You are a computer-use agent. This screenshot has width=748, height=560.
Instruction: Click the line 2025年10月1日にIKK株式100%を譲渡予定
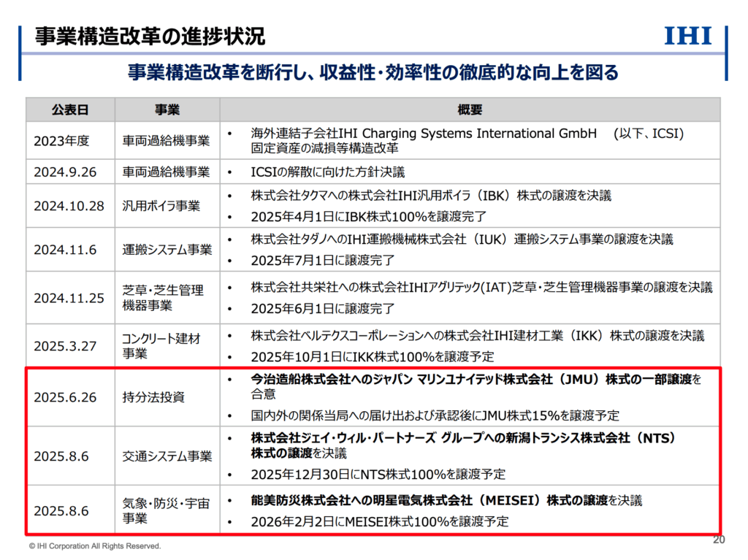pyautogui.click(x=373, y=357)
